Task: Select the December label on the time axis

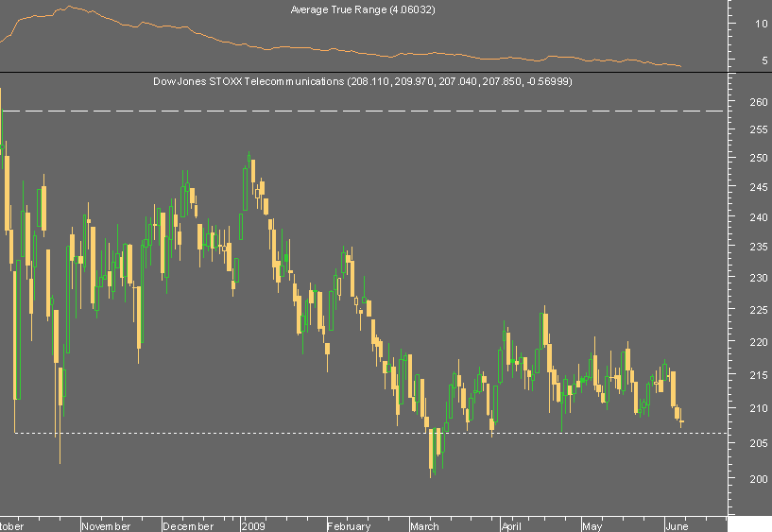Action: [x=188, y=526]
